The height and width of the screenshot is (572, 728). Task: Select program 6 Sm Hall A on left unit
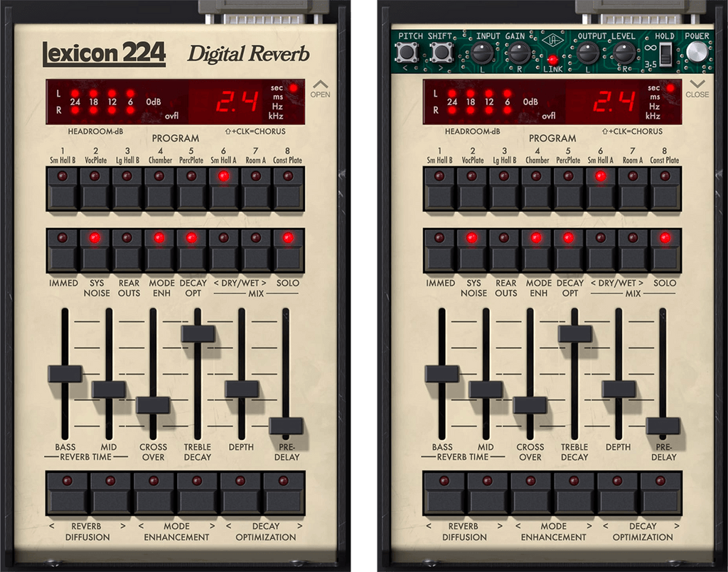click(224, 189)
